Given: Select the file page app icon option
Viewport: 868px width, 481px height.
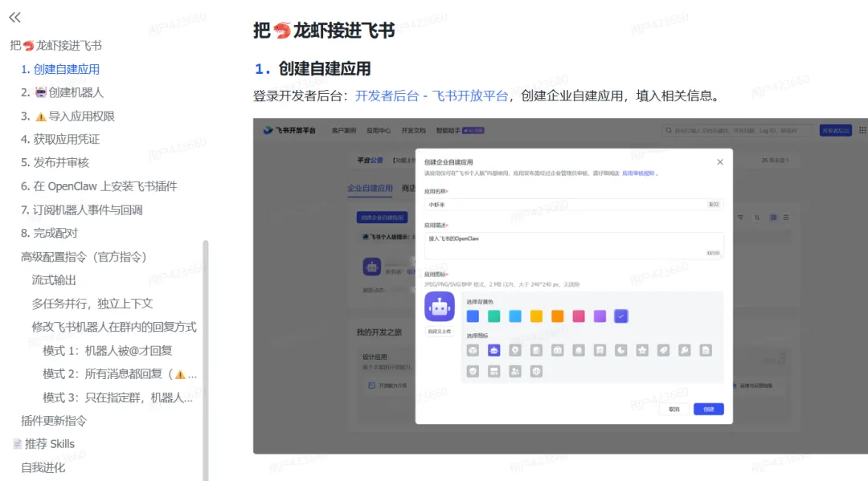Looking at the screenshot, I should pos(706,351).
